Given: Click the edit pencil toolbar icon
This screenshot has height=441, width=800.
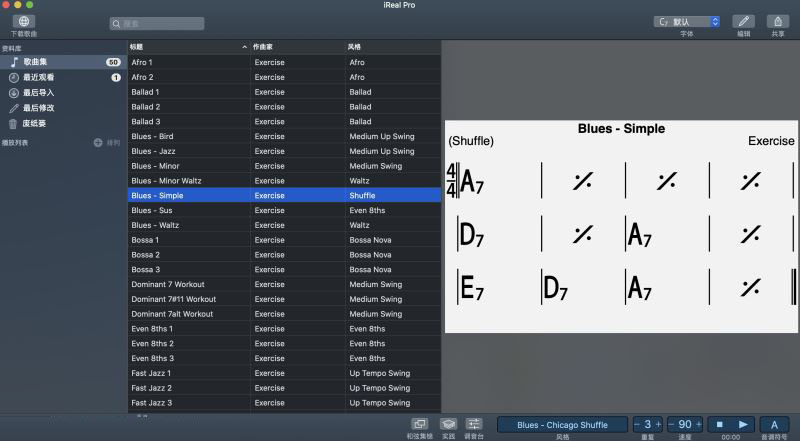Looking at the screenshot, I should (743, 21).
